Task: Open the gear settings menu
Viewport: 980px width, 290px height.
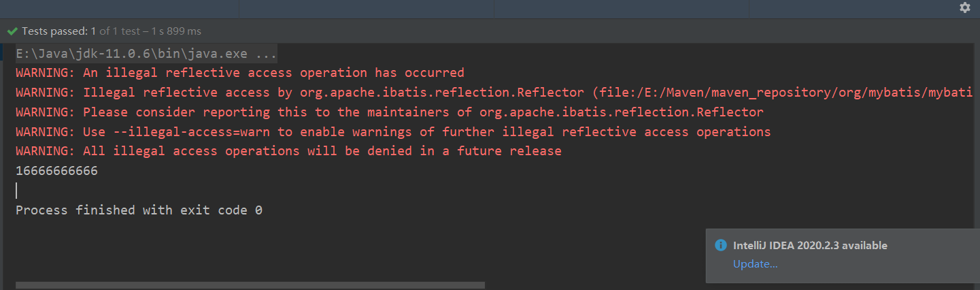Action: (x=964, y=7)
